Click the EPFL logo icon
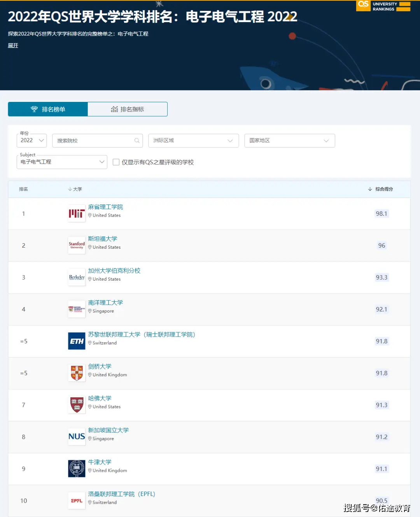This screenshot has height=517, width=420. click(x=77, y=501)
